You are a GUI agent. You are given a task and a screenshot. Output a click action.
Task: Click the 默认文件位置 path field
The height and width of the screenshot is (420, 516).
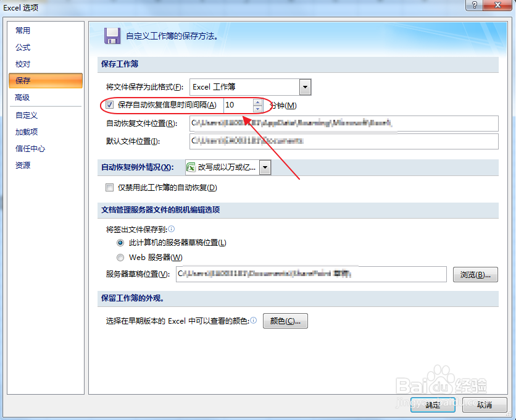click(344, 141)
